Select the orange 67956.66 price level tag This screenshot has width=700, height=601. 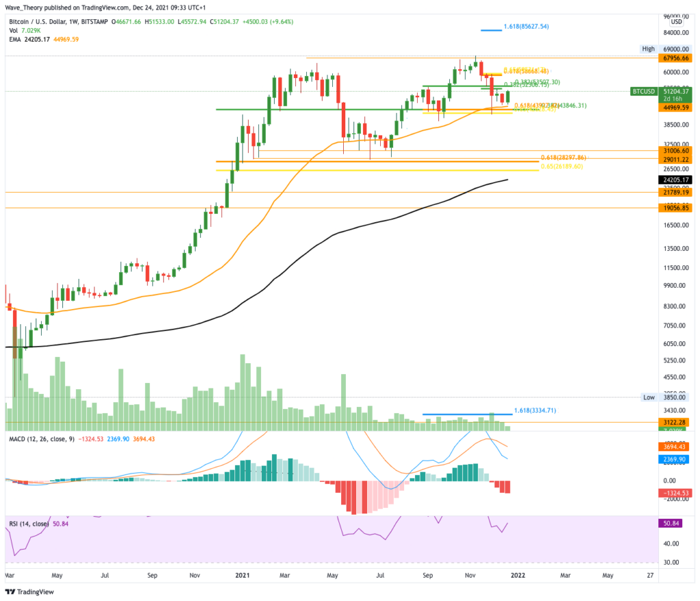tap(675, 58)
